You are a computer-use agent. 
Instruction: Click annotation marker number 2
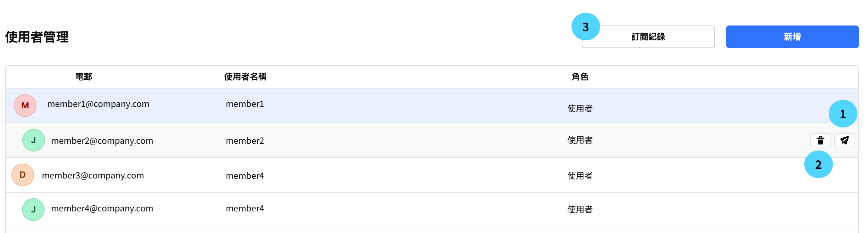point(818,164)
